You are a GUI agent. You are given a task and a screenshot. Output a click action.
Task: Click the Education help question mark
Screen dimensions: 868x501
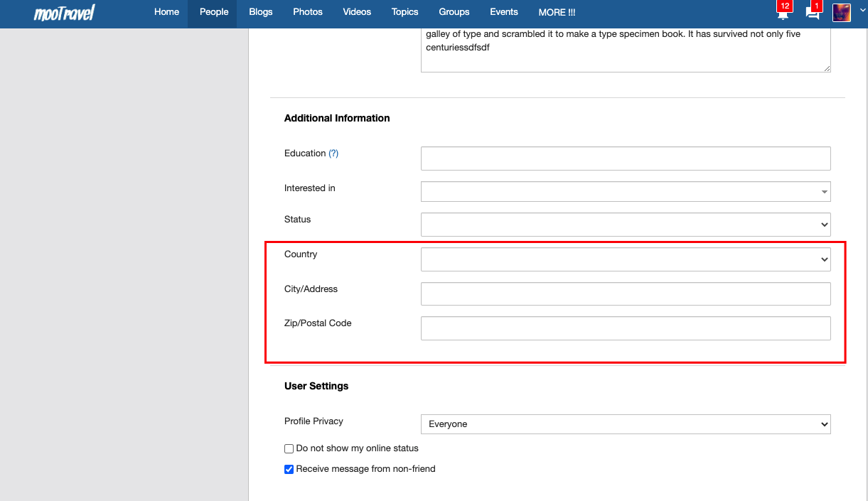pos(333,153)
